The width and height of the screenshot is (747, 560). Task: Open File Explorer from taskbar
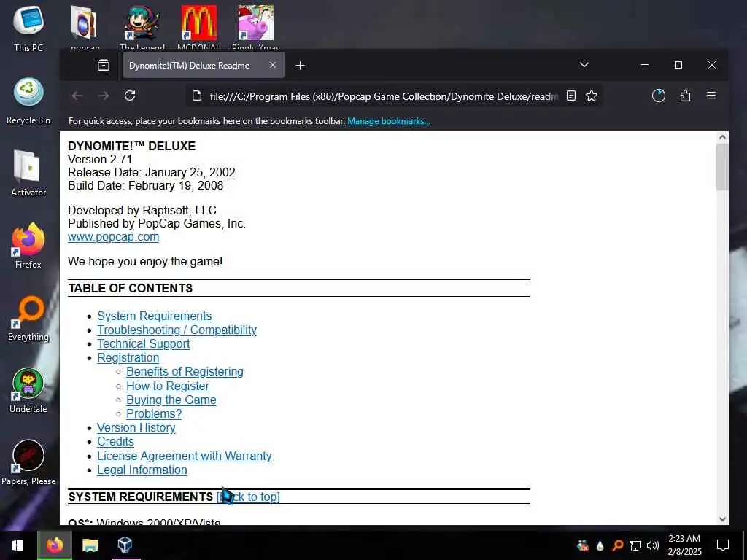tap(90, 545)
